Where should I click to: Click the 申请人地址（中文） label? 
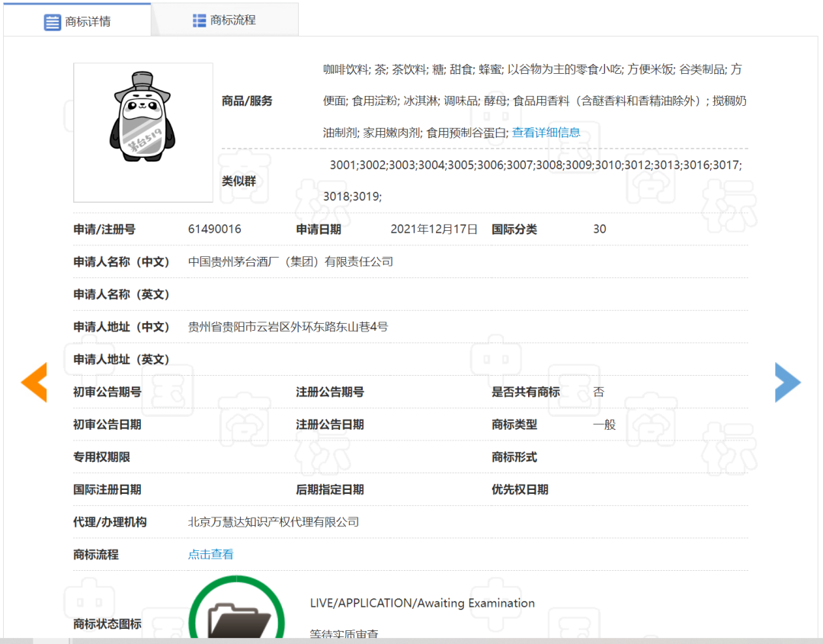coord(121,327)
